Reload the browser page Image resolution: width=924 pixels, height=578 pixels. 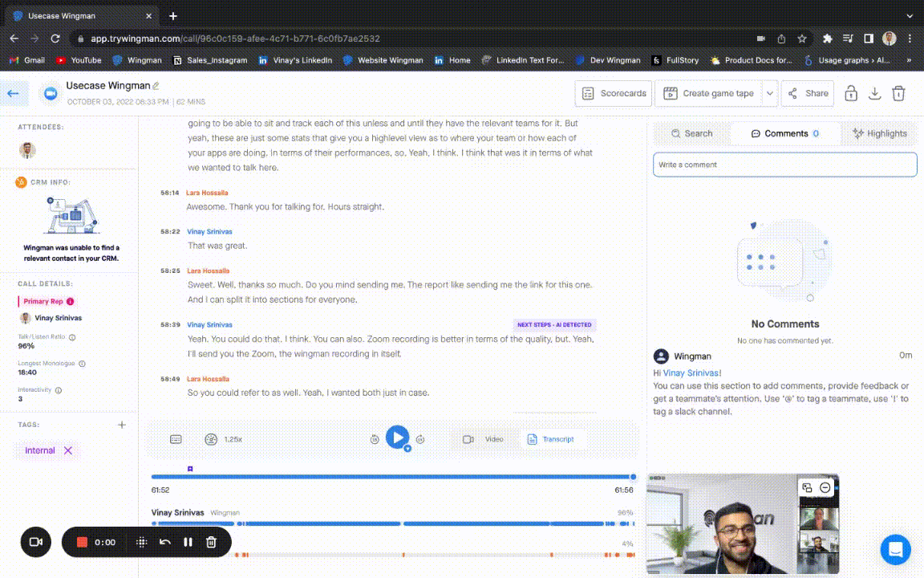pyautogui.click(x=55, y=39)
